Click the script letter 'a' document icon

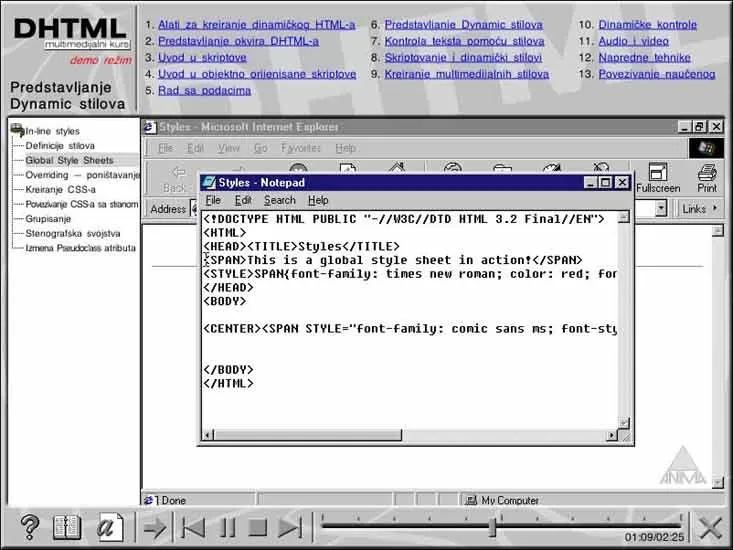click(x=110, y=527)
